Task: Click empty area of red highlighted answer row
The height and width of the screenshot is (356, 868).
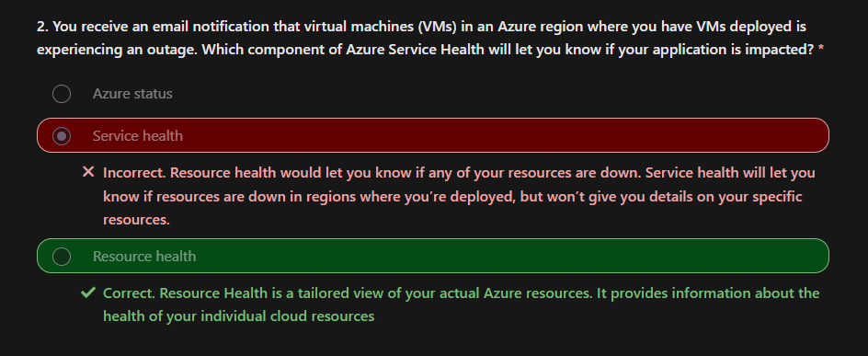Action: pos(498,135)
